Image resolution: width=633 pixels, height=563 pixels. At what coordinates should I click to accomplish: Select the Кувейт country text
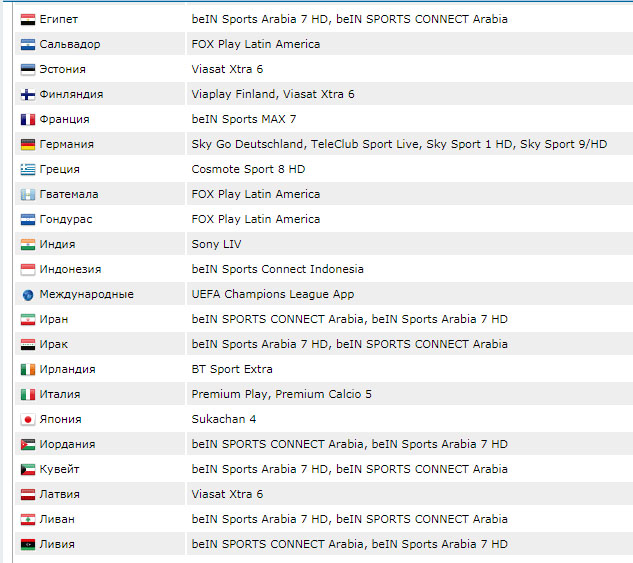(x=59, y=470)
